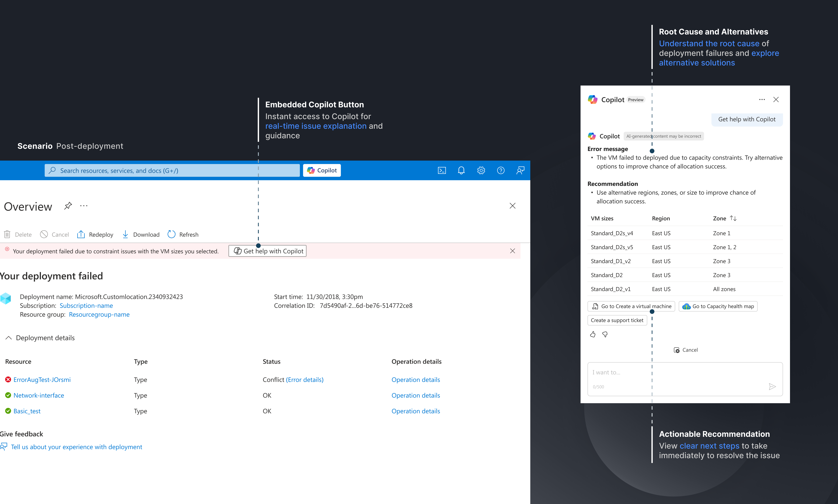The width and height of the screenshot is (838, 504).
Task: Focus the Search resources, services, and docs field
Action: point(172,171)
